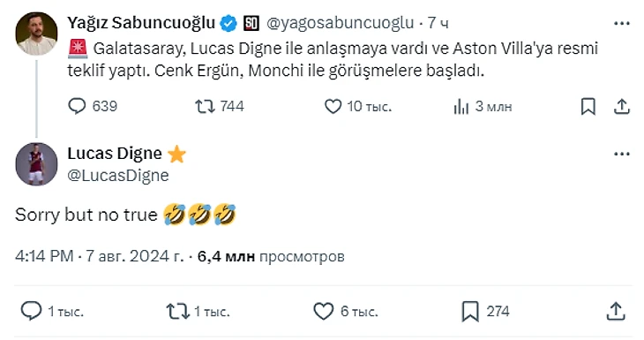Bookmark Lucas Digne's tweet with 274 saves

[x=485, y=311]
